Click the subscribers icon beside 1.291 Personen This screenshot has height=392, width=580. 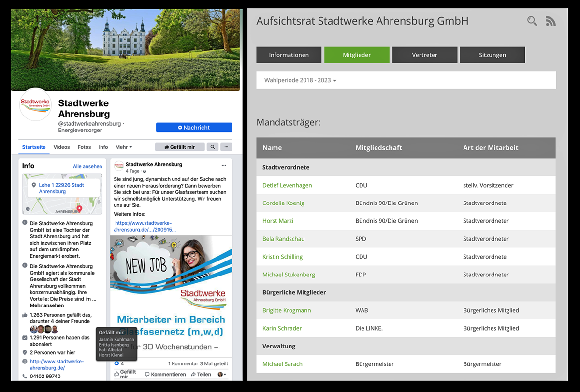25,338
